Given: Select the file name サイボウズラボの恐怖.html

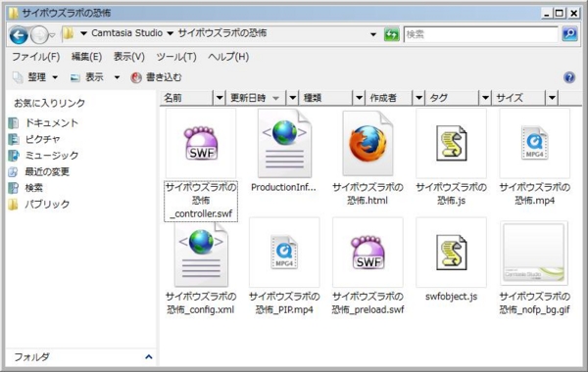Looking at the screenshot, I should pyautogui.click(x=367, y=194).
